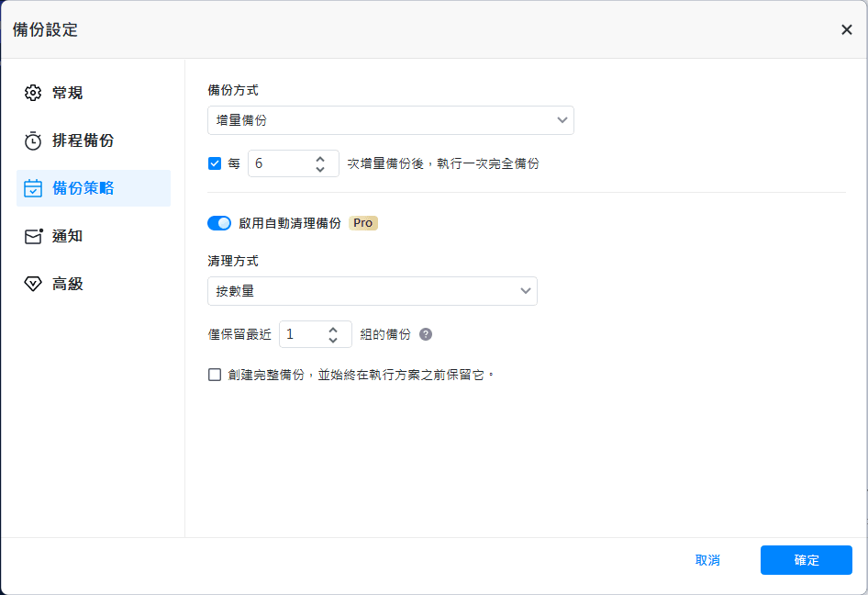Increase the incremental backup count stepper
Viewport: 868px width, 595px height.
pos(320,158)
